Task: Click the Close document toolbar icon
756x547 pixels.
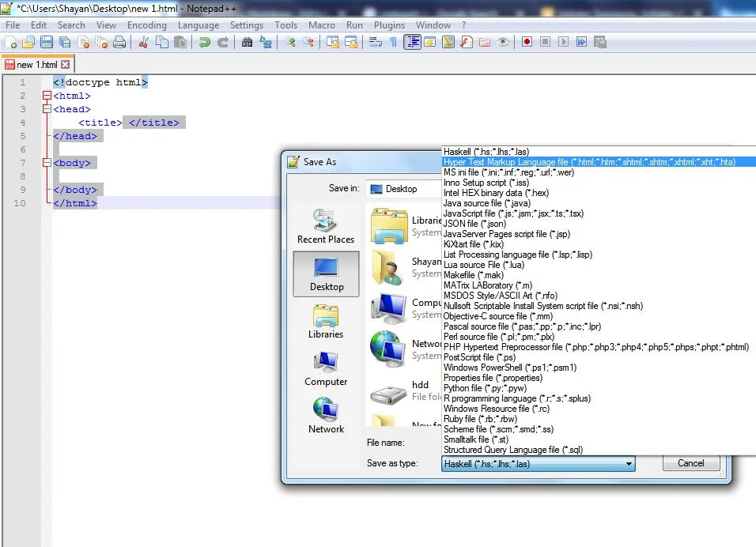Action: pos(83,43)
